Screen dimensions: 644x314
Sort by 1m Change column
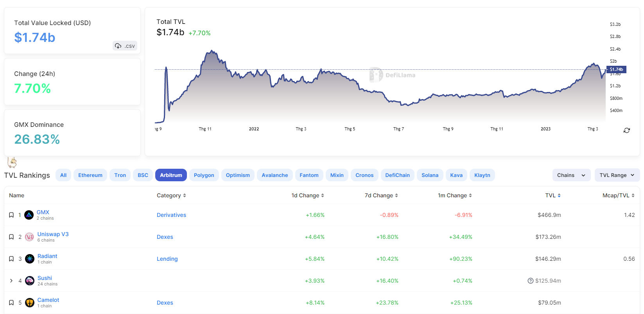click(455, 195)
